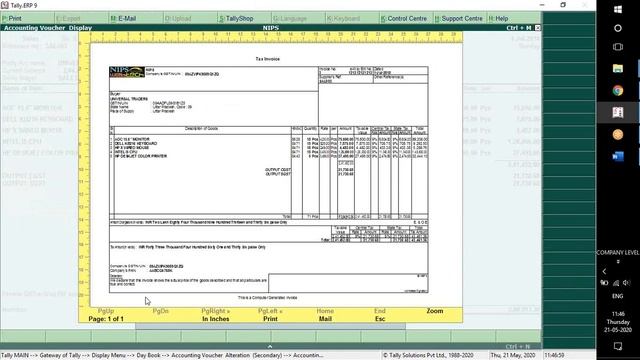The width and height of the screenshot is (640, 360).
Task: Open the notification center icon
Action: pos(618,347)
